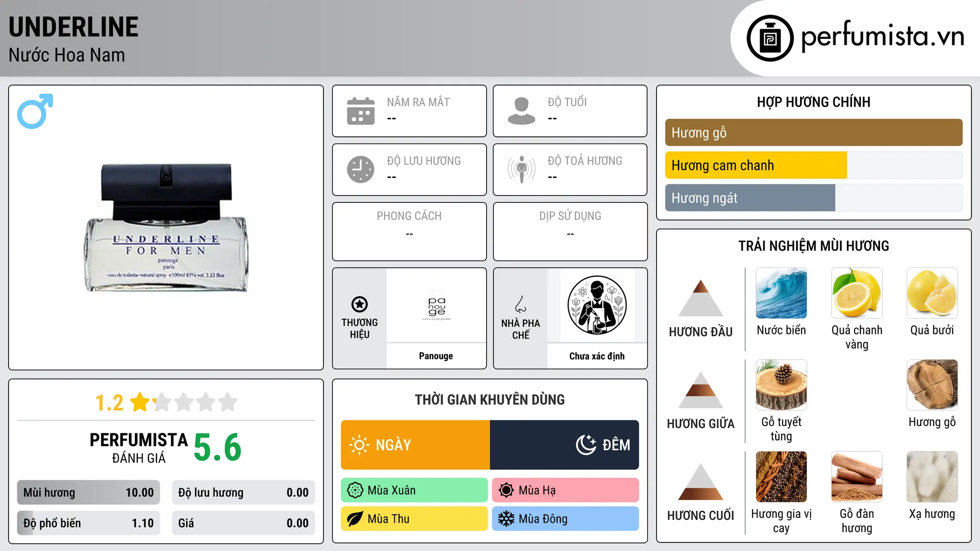
Task: Click the flower icon beside Mùa Xuân
Action: (x=355, y=490)
